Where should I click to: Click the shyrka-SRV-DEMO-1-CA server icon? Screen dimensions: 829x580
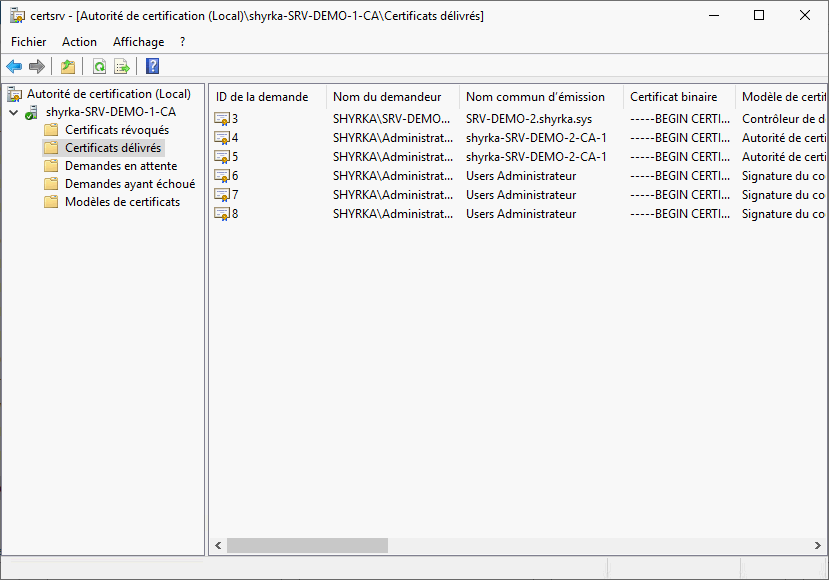pos(32,112)
